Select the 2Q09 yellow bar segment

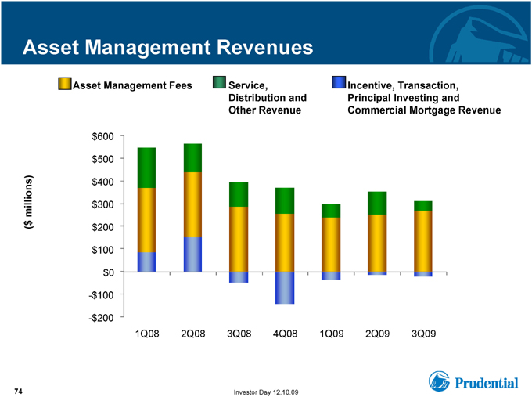(x=377, y=244)
